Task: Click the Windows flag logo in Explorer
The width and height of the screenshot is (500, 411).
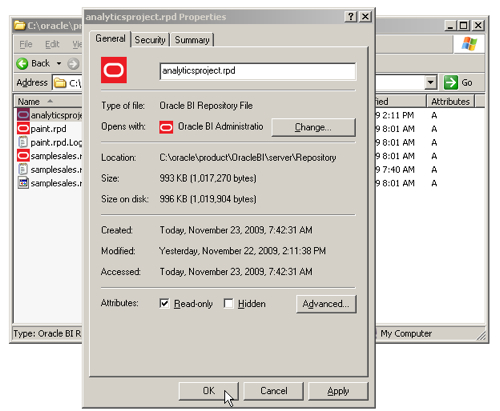Action: pos(469,44)
